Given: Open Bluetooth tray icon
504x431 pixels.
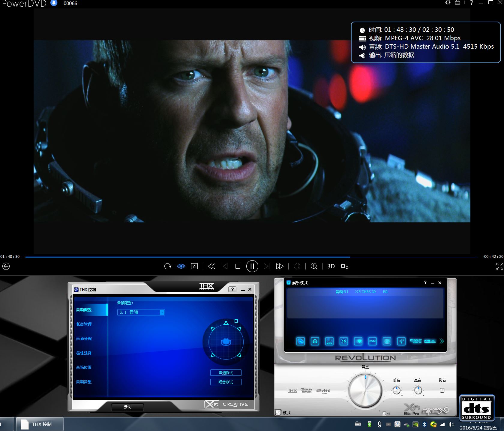Looking at the screenshot, I should pyautogui.click(x=424, y=424).
